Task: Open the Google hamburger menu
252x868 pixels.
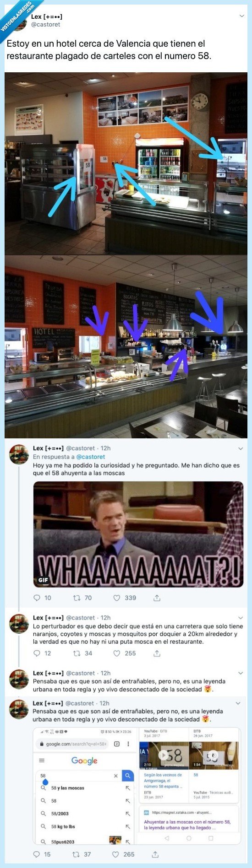Action: 42,760
